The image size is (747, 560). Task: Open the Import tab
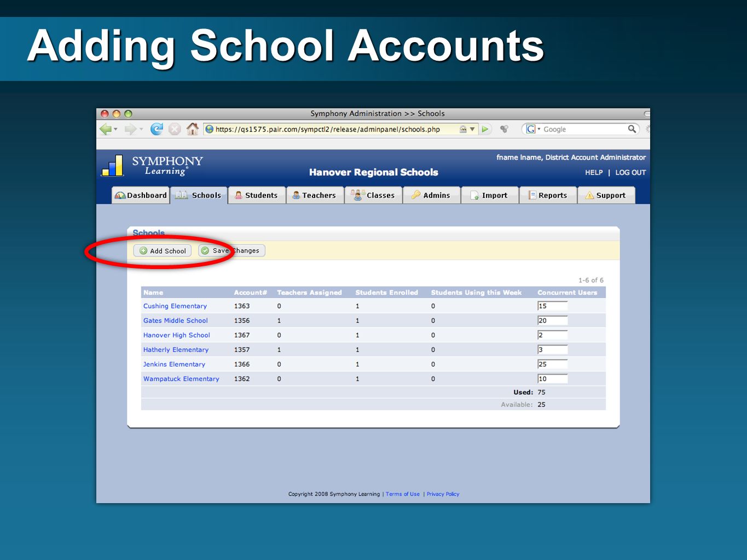pyautogui.click(x=489, y=195)
